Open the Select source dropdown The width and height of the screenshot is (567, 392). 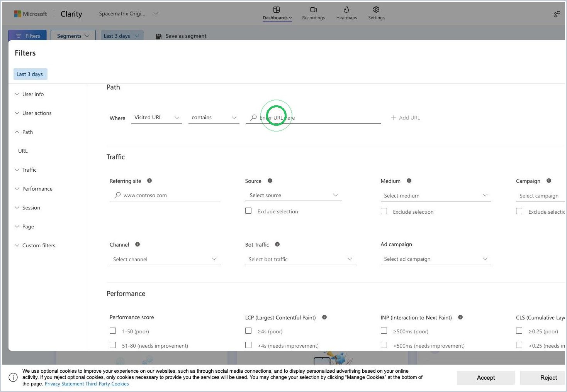[x=294, y=195]
